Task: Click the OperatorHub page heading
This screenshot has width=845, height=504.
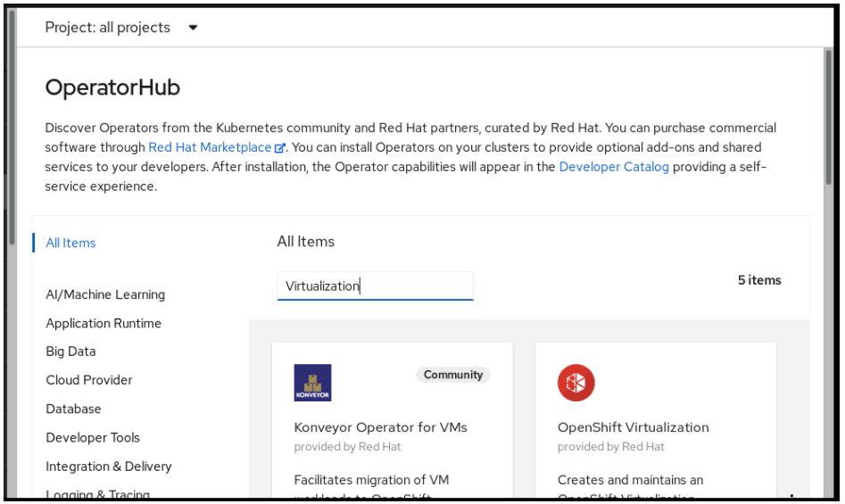Action: [x=112, y=87]
